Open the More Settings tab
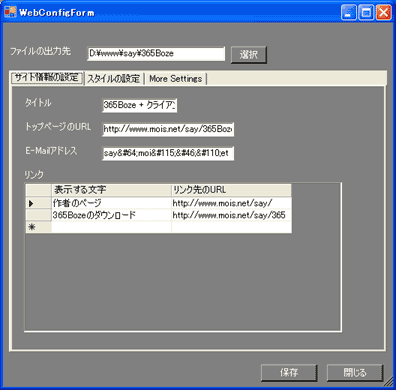This screenshot has width=396, height=390. [x=176, y=79]
